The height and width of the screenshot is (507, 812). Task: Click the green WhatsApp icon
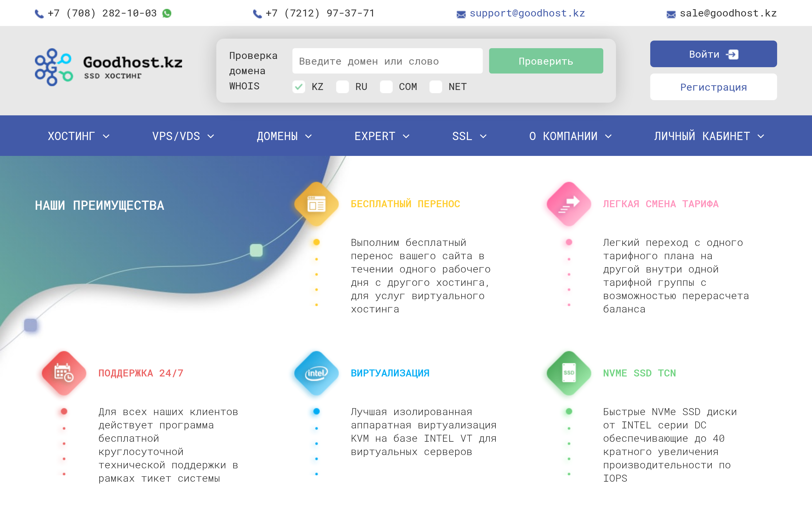tap(167, 13)
